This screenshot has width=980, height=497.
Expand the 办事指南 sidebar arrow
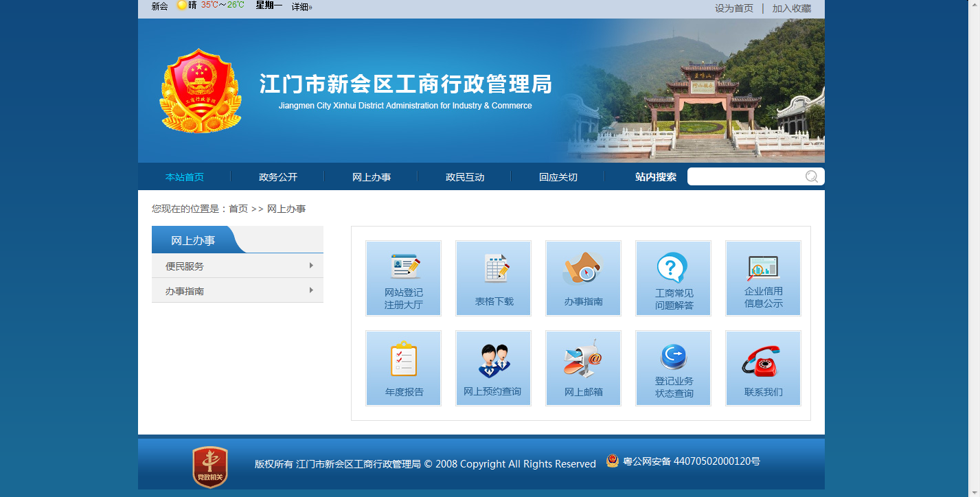pos(311,290)
